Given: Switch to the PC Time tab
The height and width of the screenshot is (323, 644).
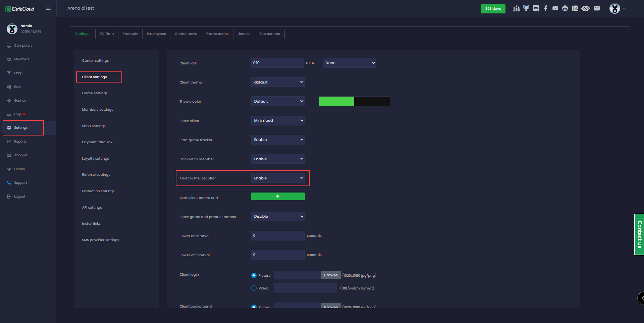Looking at the screenshot, I should (107, 34).
